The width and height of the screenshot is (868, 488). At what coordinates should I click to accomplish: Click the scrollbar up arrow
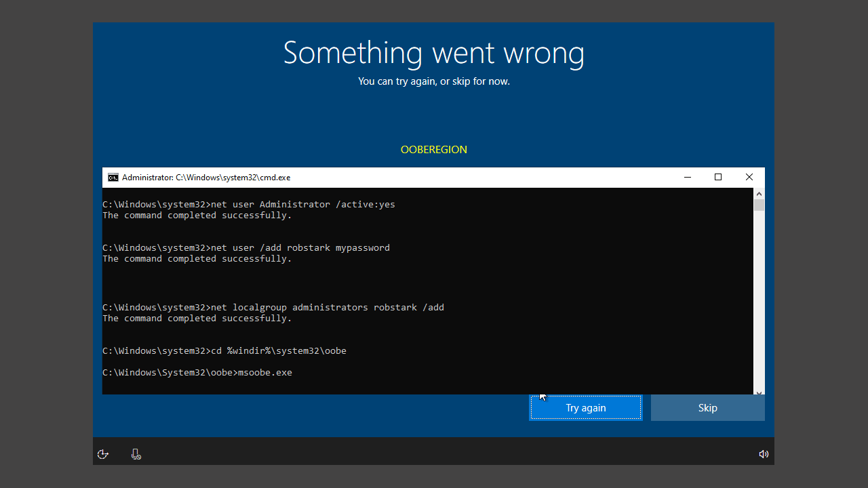pos(759,194)
